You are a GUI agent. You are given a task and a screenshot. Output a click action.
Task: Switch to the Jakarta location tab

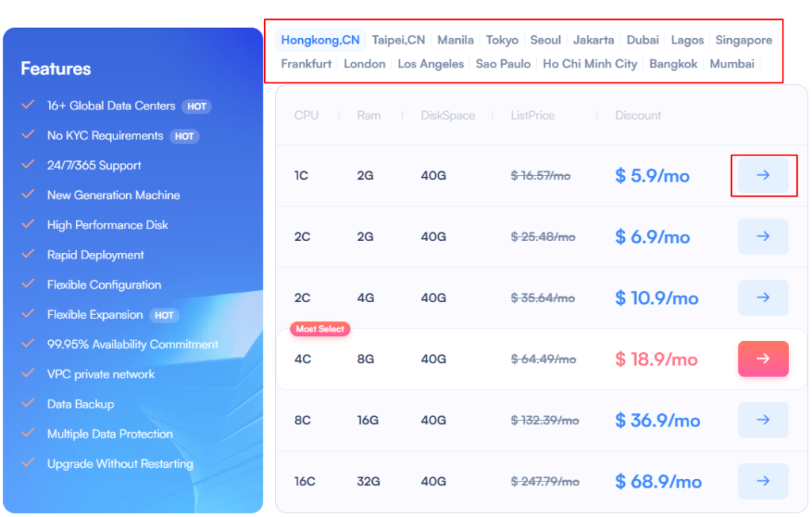click(x=593, y=40)
